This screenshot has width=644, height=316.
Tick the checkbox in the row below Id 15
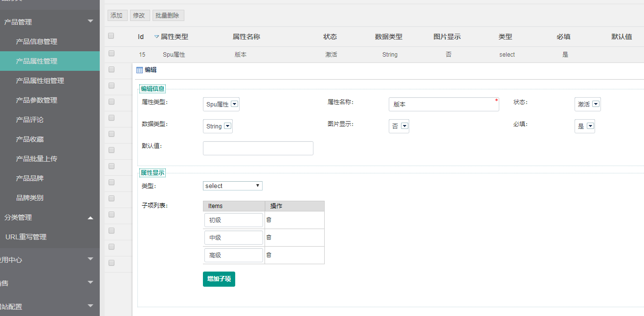point(111,69)
